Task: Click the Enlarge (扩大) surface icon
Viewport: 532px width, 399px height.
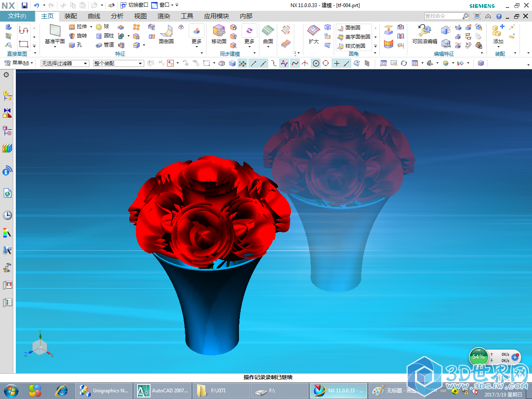Action: tap(314, 34)
